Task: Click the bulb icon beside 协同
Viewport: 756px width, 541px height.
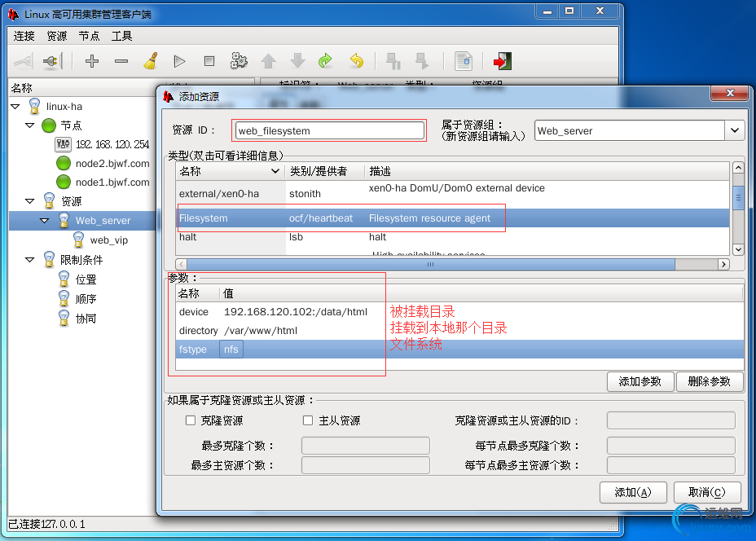Action: coord(64,319)
